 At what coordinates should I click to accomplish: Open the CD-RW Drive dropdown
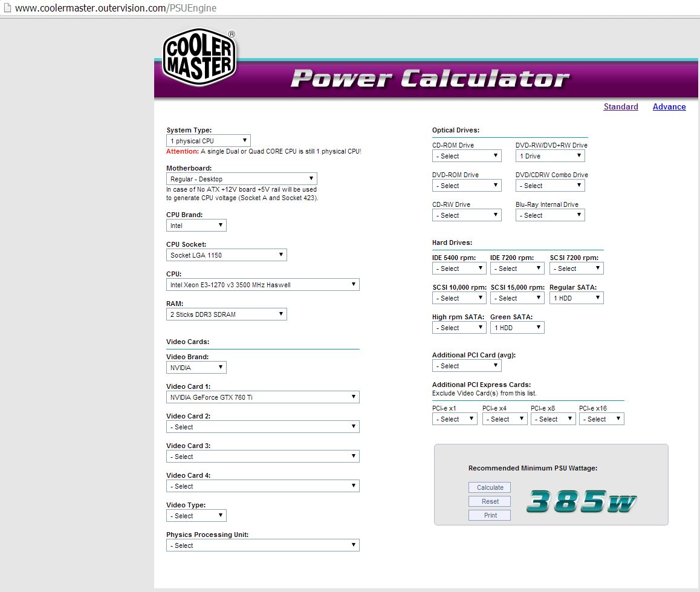467,215
